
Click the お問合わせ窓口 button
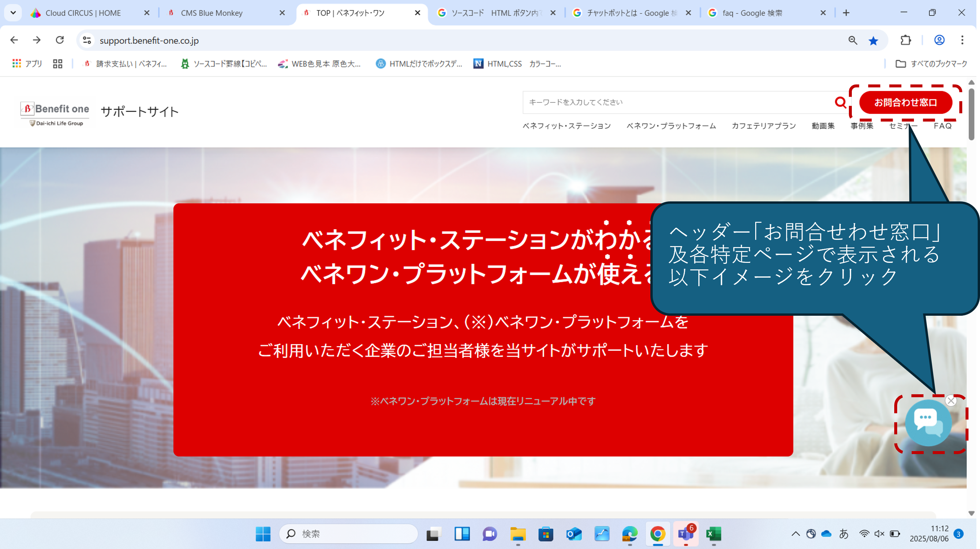pyautogui.click(x=905, y=103)
